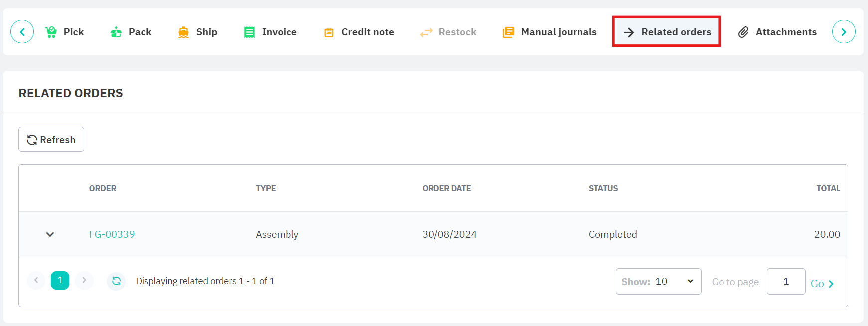Open the Invoice tab
The height and width of the screenshot is (326, 868).
[271, 32]
